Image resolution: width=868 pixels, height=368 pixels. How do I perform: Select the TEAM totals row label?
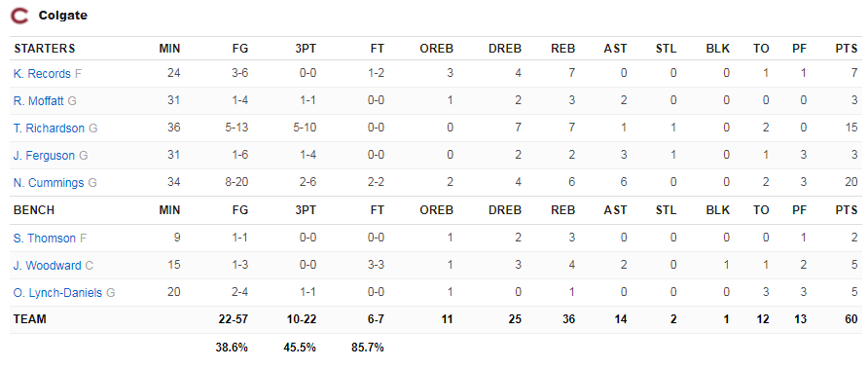tap(30, 319)
